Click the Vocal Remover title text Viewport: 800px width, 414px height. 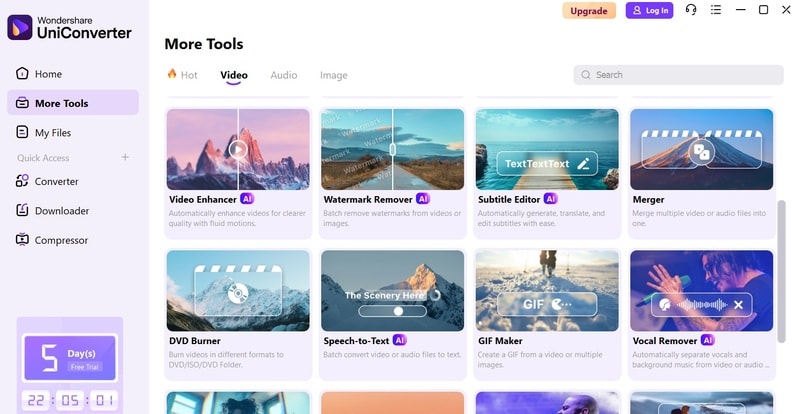[x=665, y=341]
